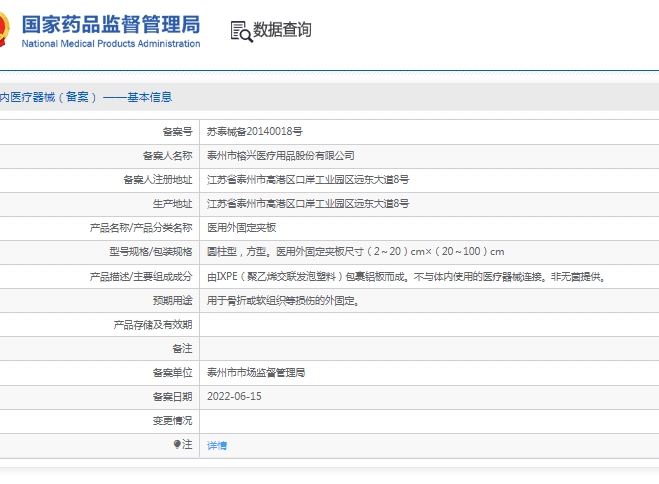Click the 备案号 label
Viewport: 659px width, 484px height.
[x=177, y=132]
